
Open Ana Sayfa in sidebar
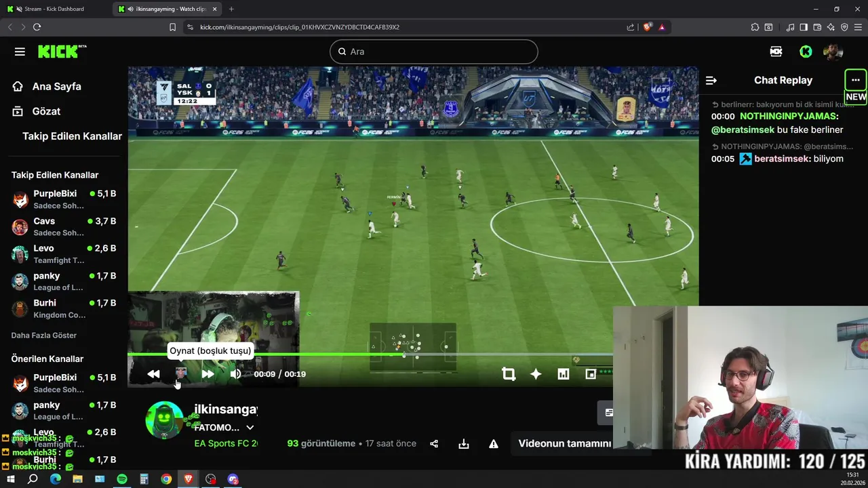tap(47, 86)
